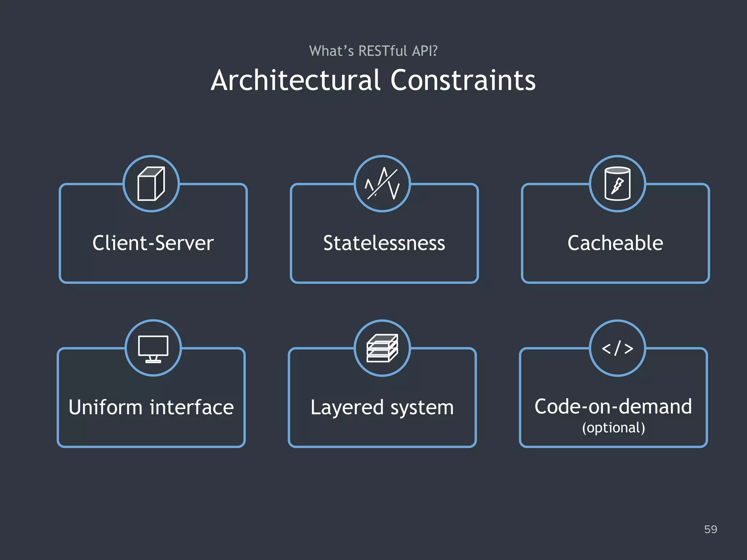Screen dimensions: 747x560
Task: Click the cube icon above Client-Server
Action: pos(151,183)
